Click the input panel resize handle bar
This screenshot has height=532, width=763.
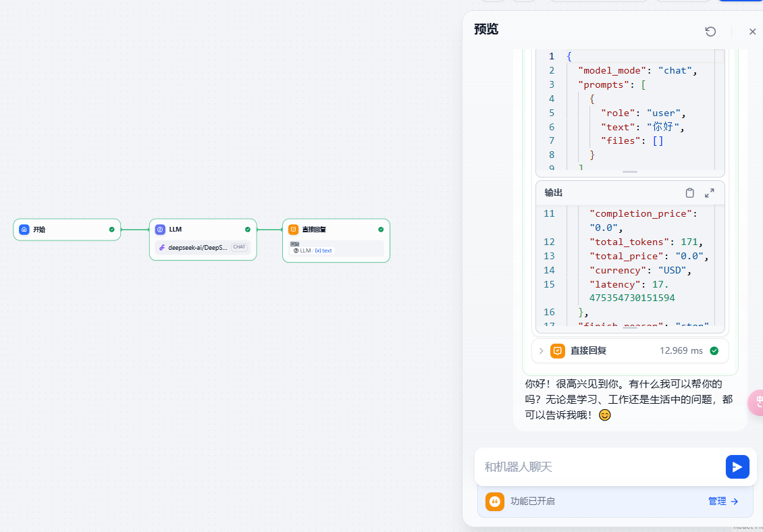630,171
